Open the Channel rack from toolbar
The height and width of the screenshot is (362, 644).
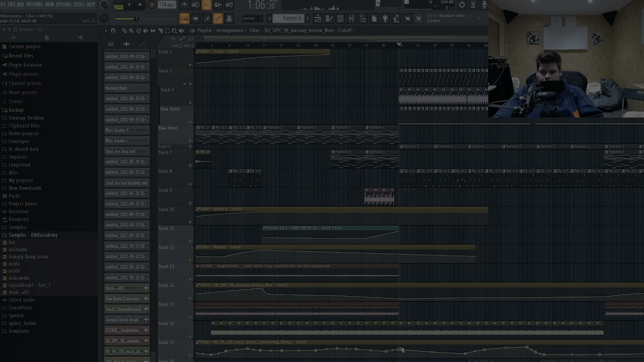[x=340, y=19]
